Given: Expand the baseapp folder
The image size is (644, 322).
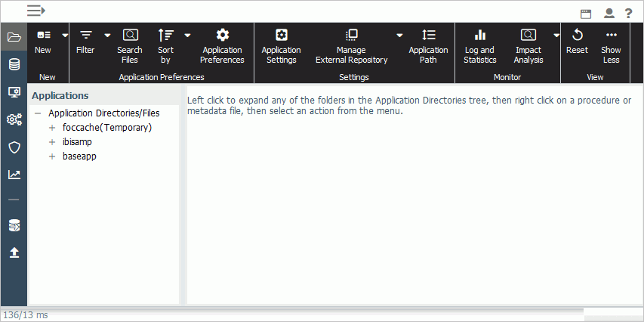Looking at the screenshot, I should [x=52, y=156].
